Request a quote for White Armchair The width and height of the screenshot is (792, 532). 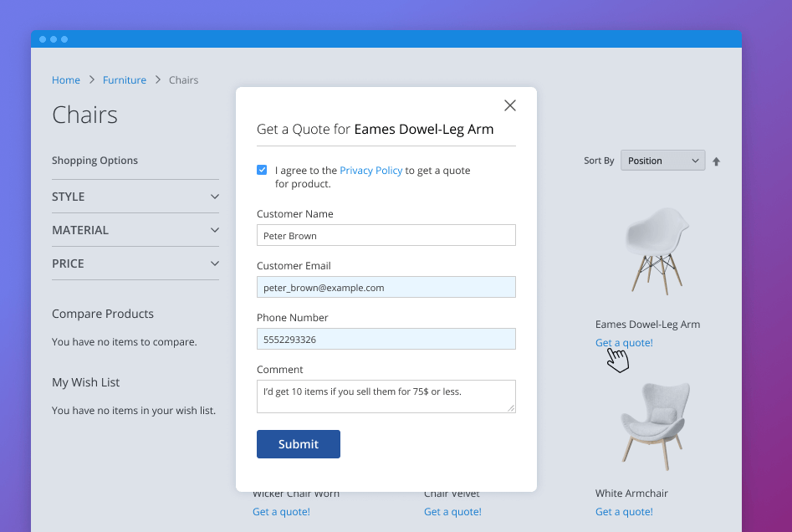pos(624,511)
